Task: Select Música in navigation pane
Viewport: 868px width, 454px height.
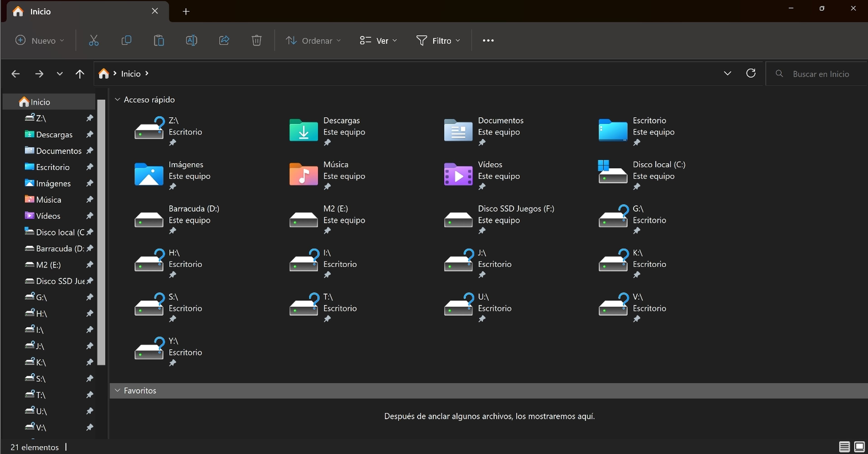Action: [x=49, y=199]
